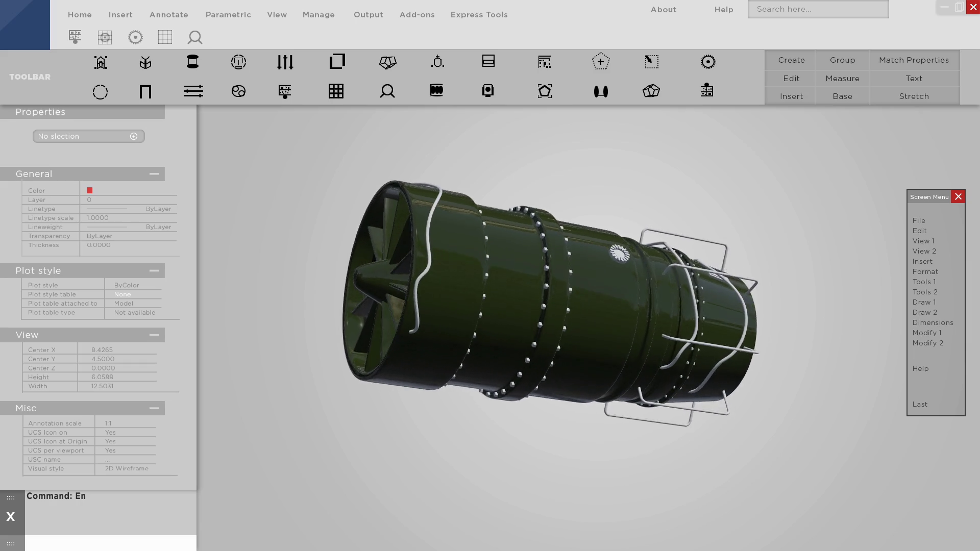980x551 pixels.
Task: Click inside the Search here field
Action: pyautogui.click(x=818, y=9)
